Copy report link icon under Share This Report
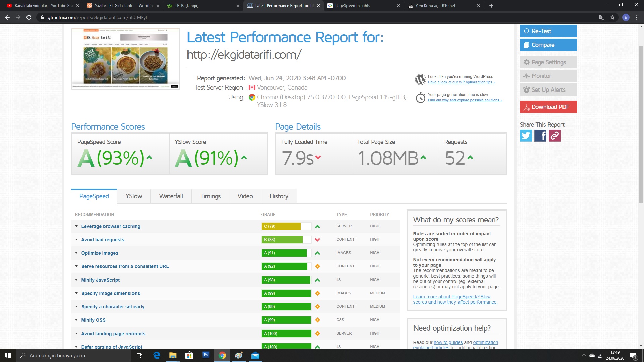The image size is (644, 362). click(x=554, y=136)
